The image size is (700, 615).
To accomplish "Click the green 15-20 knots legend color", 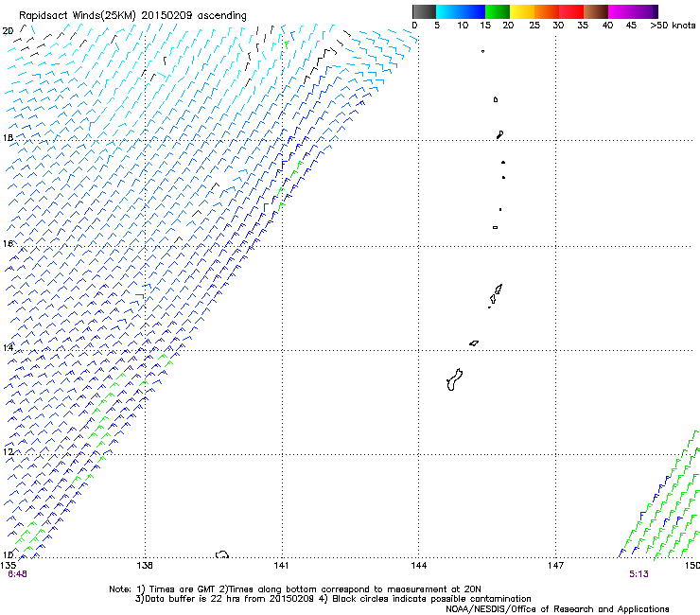I will click(x=498, y=11).
